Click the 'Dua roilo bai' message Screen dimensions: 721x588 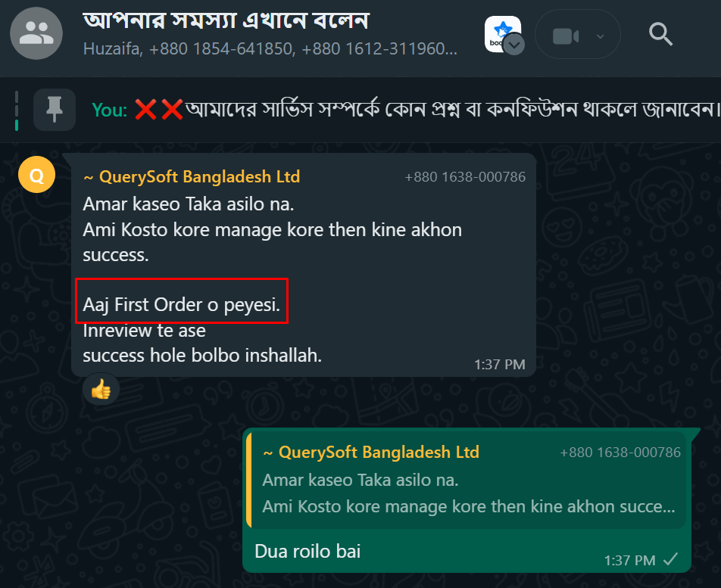[307, 551]
